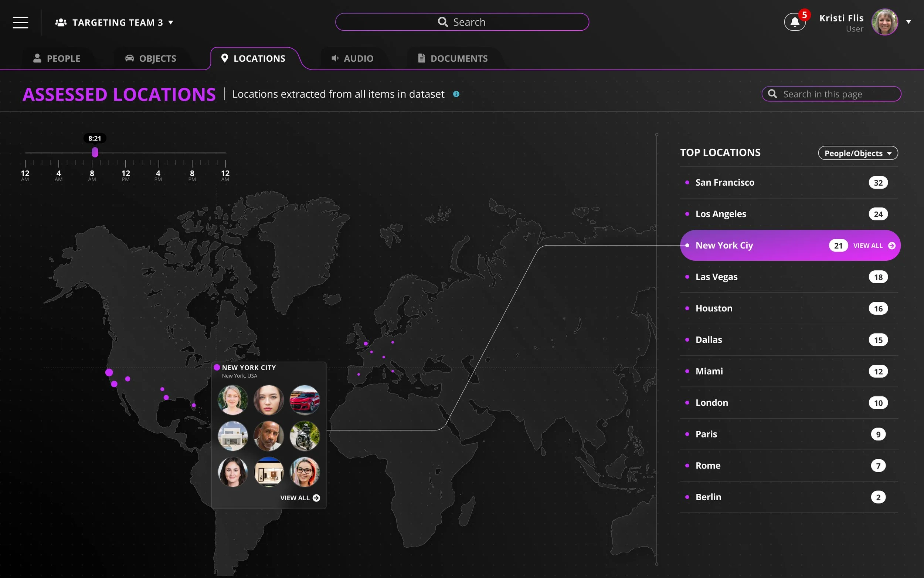Image resolution: width=924 pixels, height=578 pixels.
Task: Select the Locations tab
Action: tap(253, 58)
